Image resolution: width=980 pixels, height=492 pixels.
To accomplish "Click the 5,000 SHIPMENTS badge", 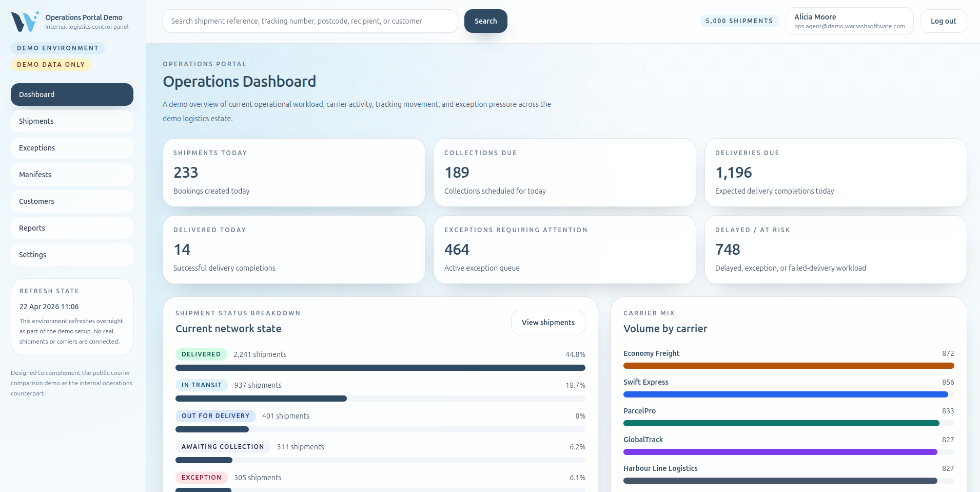I will (739, 21).
